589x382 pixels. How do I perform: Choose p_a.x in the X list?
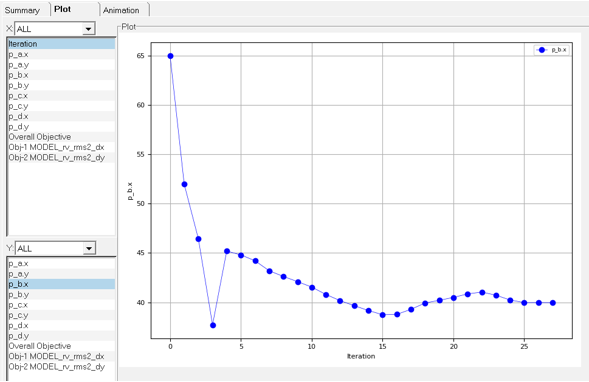point(61,54)
